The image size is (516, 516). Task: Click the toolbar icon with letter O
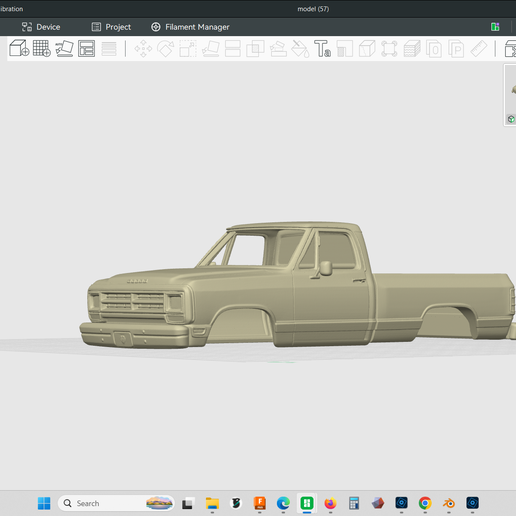point(434,49)
